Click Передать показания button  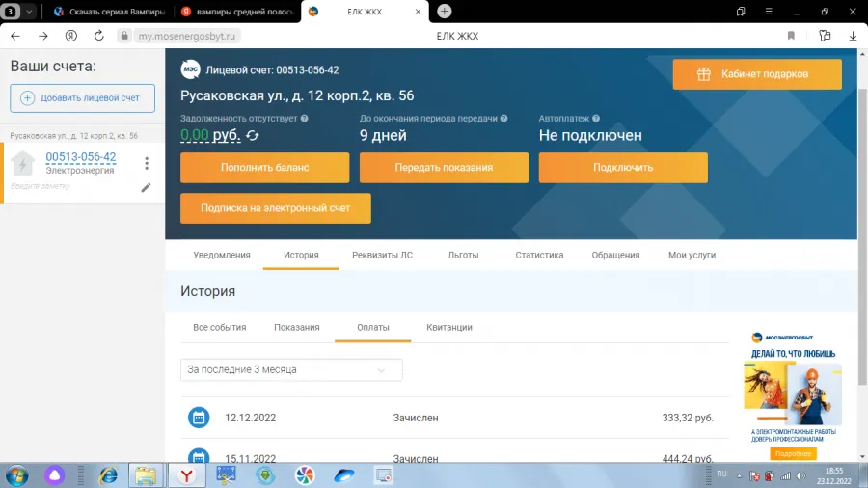click(444, 167)
